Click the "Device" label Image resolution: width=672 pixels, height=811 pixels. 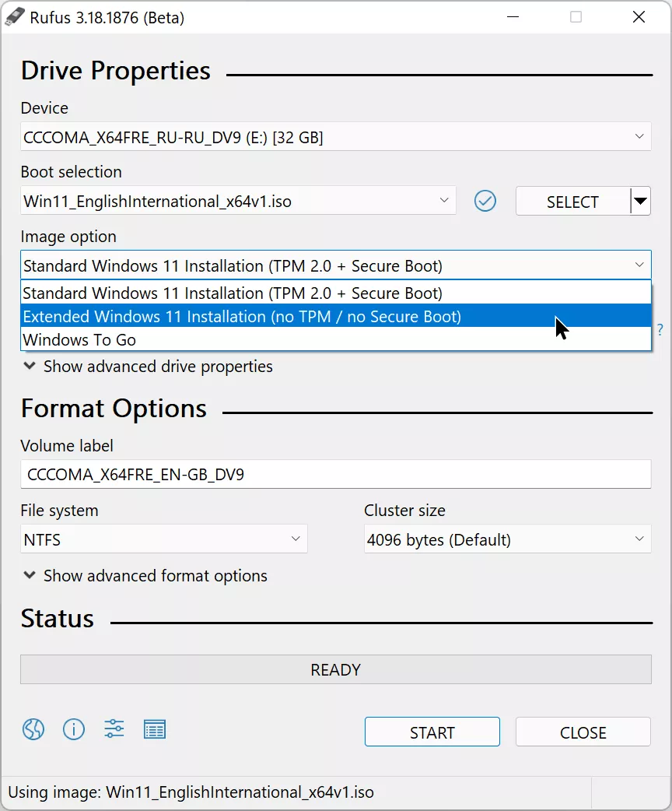[x=44, y=107]
